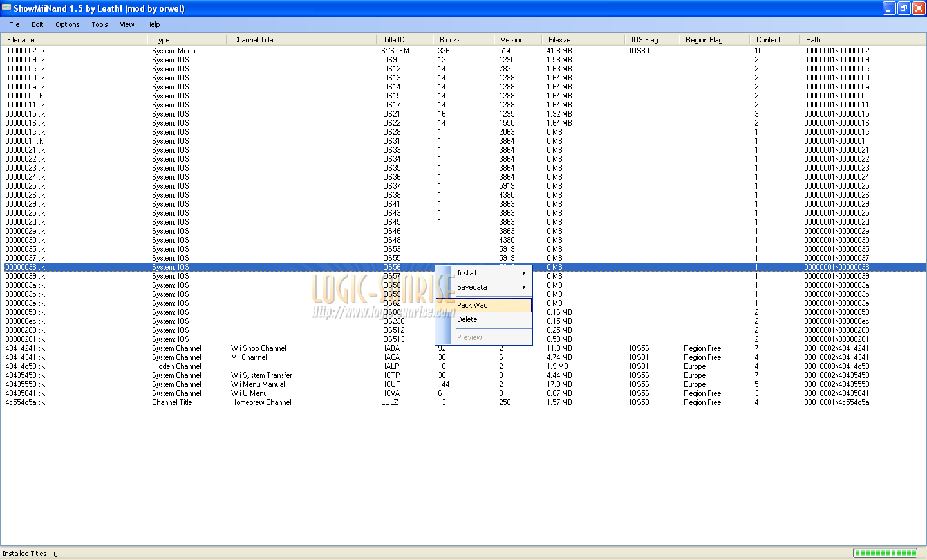
Task: Select file 4c554c5a.tik
Action: point(25,402)
